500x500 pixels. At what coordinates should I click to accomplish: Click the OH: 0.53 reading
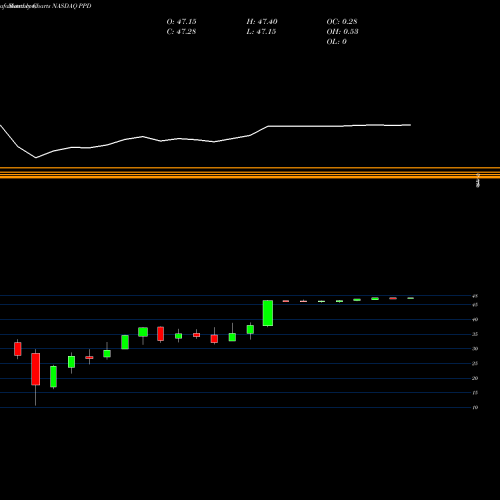(x=342, y=32)
